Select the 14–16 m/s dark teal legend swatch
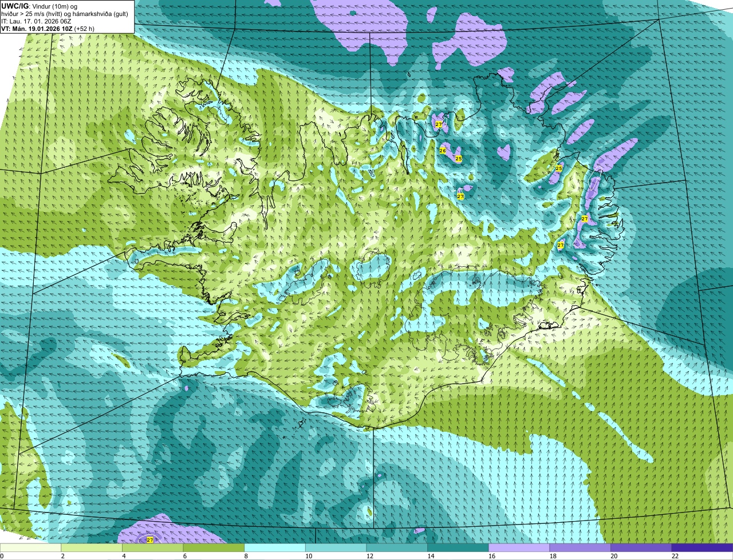Image resolution: width=733 pixels, height=560 pixels. (458, 547)
